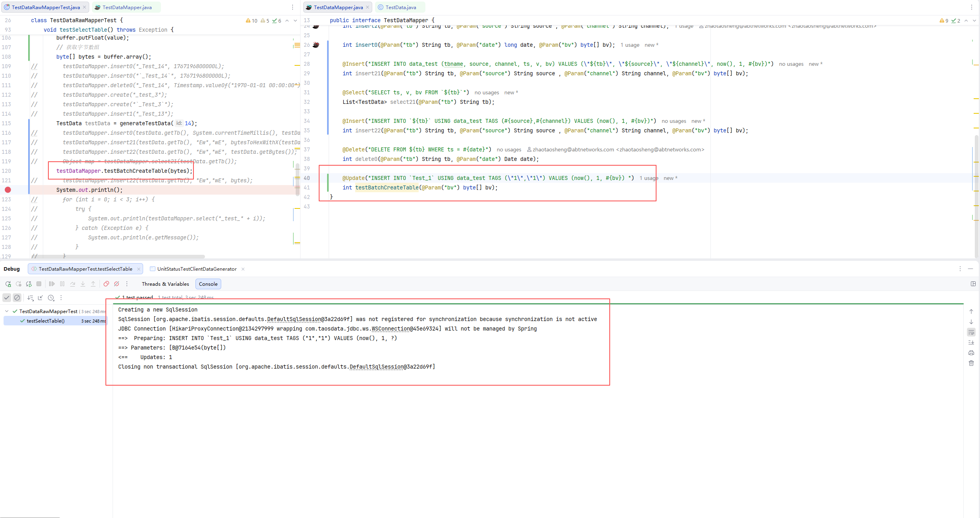The height and width of the screenshot is (518, 980).
Task: Toggle Soft-Wrap in the console
Action: click(x=971, y=332)
